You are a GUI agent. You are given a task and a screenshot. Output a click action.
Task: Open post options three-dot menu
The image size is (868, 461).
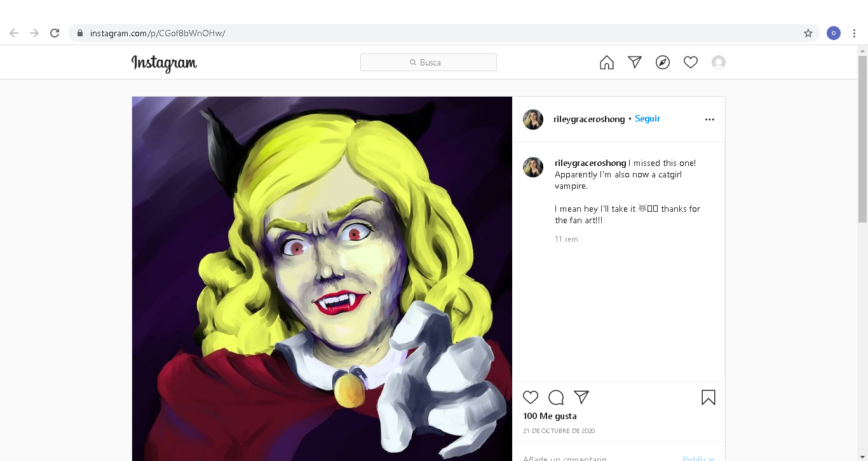pyautogui.click(x=710, y=120)
